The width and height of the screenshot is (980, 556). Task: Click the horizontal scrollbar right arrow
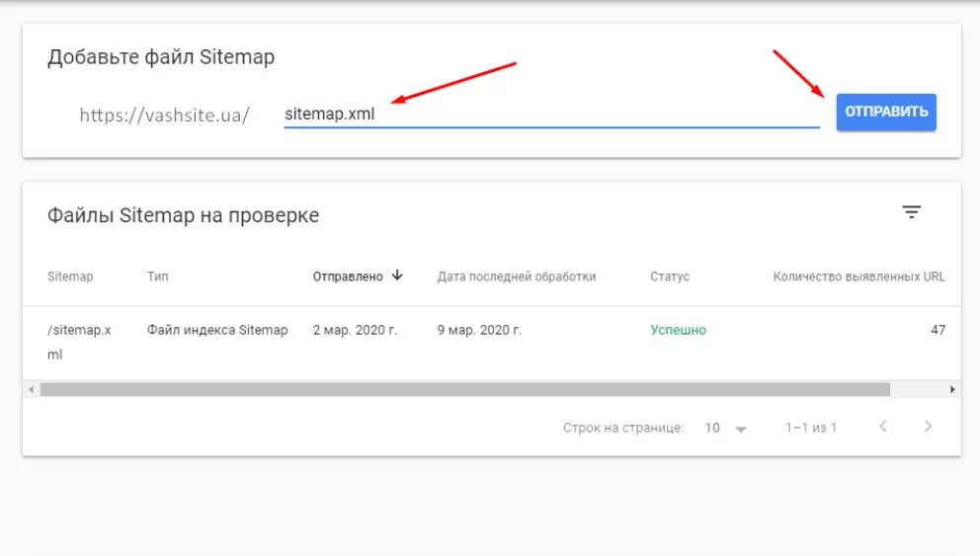pyautogui.click(x=952, y=389)
